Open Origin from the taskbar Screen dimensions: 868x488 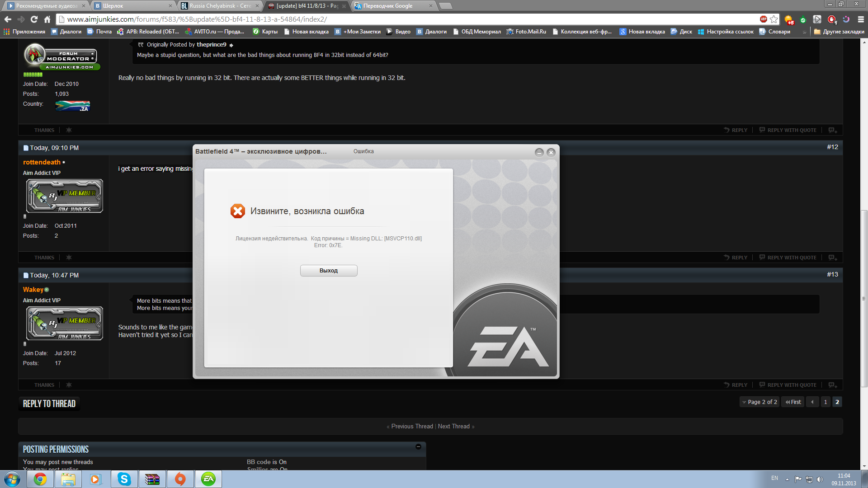coord(180,479)
